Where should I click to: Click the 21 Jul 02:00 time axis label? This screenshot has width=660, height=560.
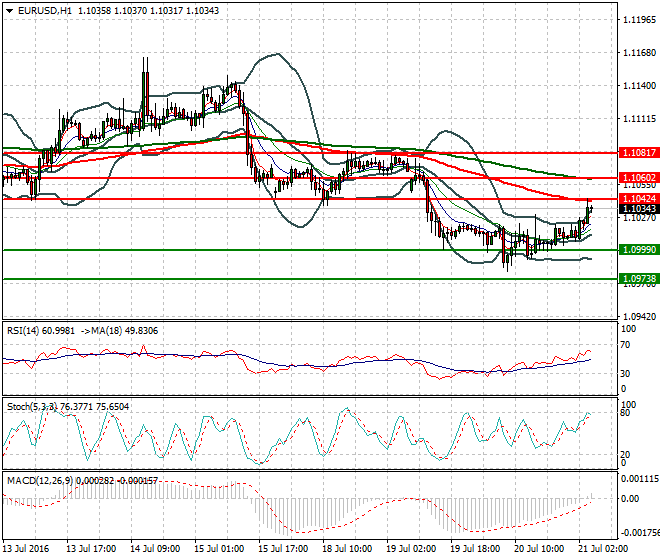603,549
